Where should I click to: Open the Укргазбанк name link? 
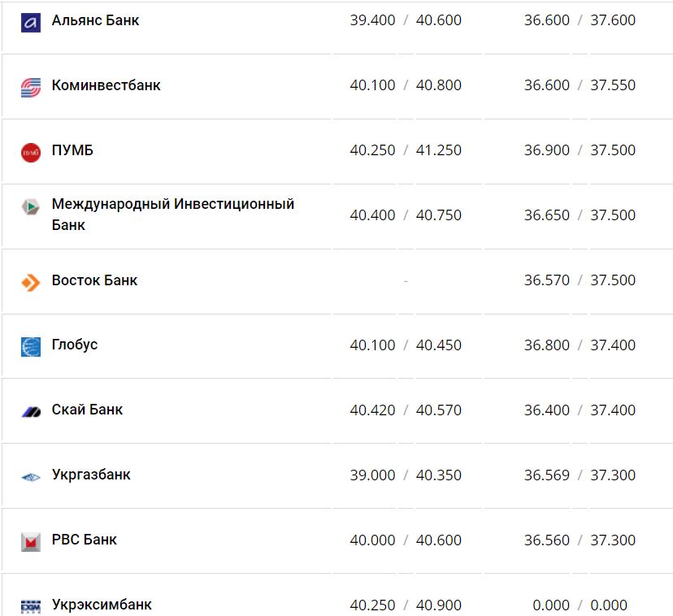[91, 475]
